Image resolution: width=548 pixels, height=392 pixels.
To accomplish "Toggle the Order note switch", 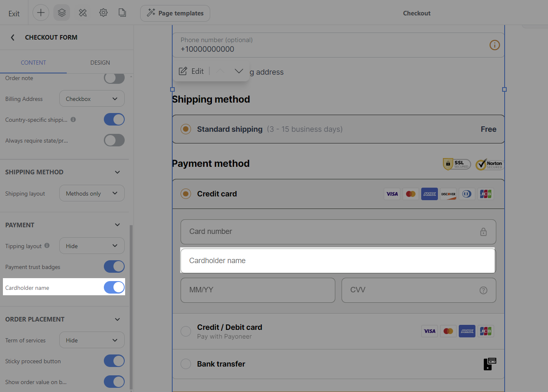I will click(x=114, y=78).
